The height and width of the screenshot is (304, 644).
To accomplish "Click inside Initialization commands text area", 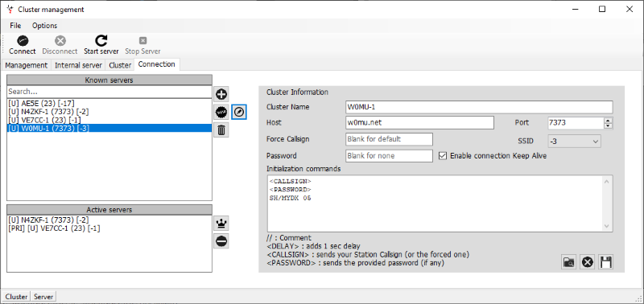I will pyautogui.click(x=436, y=203).
